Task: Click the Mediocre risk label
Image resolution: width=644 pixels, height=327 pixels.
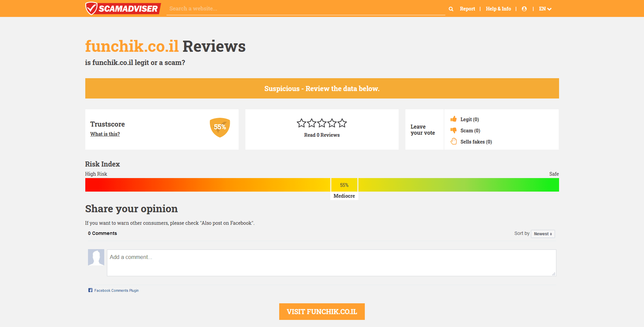Action: coord(344,196)
